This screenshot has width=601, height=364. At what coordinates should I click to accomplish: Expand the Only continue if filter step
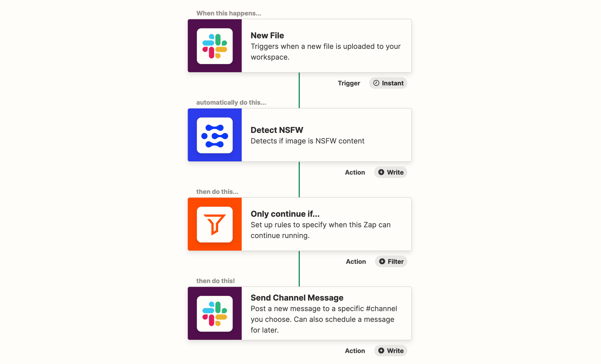[x=299, y=224]
